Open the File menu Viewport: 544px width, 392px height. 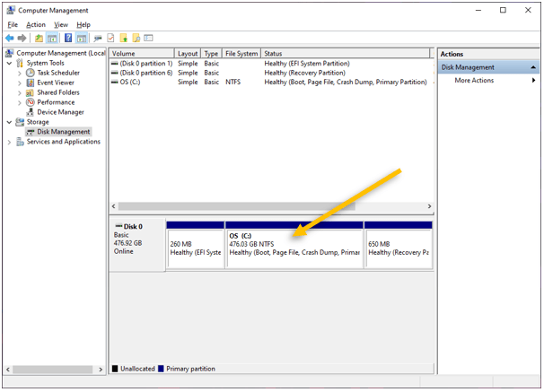(x=13, y=24)
